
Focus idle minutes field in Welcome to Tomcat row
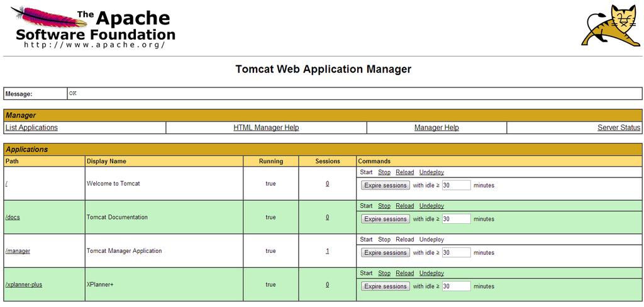457,186
